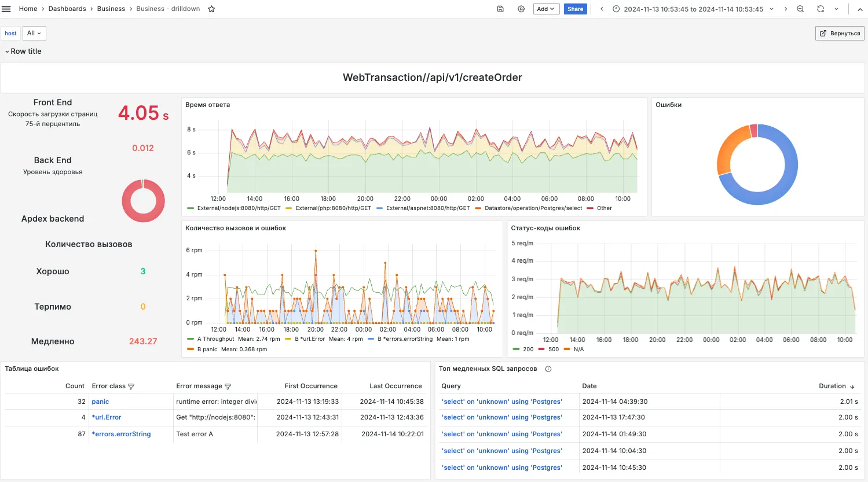Screen dimensions: 868x482
Task: Open the time range picker dropdown
Action: tap(693, 9)
